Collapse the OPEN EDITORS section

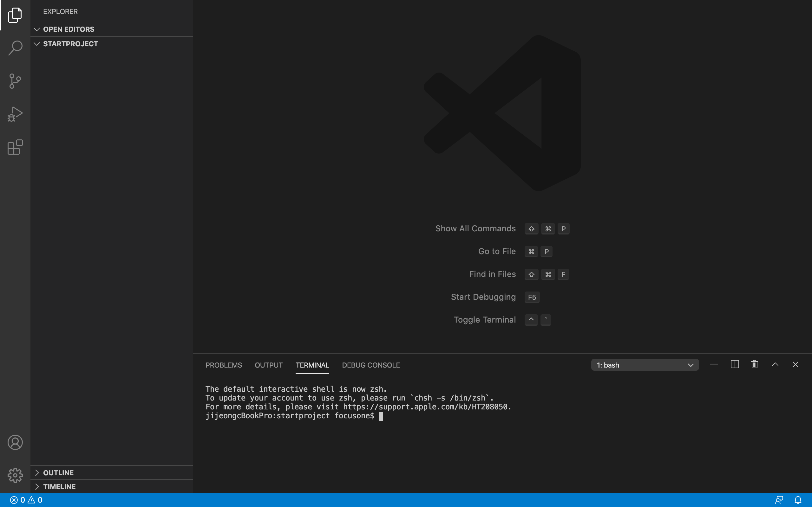69,29
